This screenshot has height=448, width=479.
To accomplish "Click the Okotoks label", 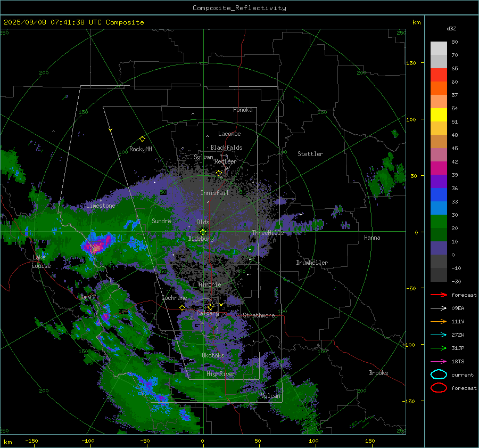I will 213,355.
